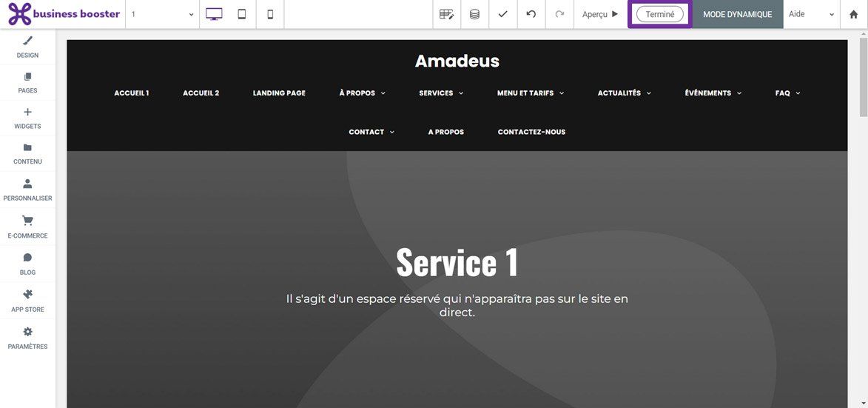The width and height of the screenshot is (868, 408).
Task: Open the Personnaliser panel
Action: point(27,190)
